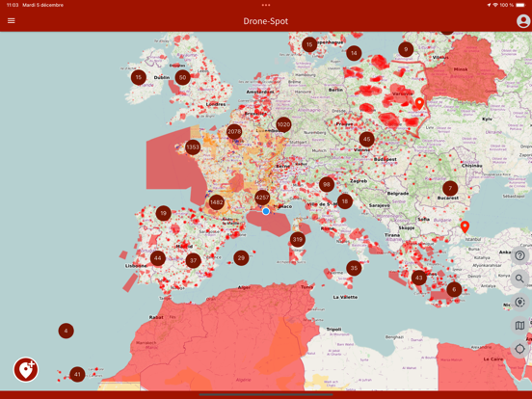
Task: Open cluster marker 35 near Sicily
Action: point(354,268)
